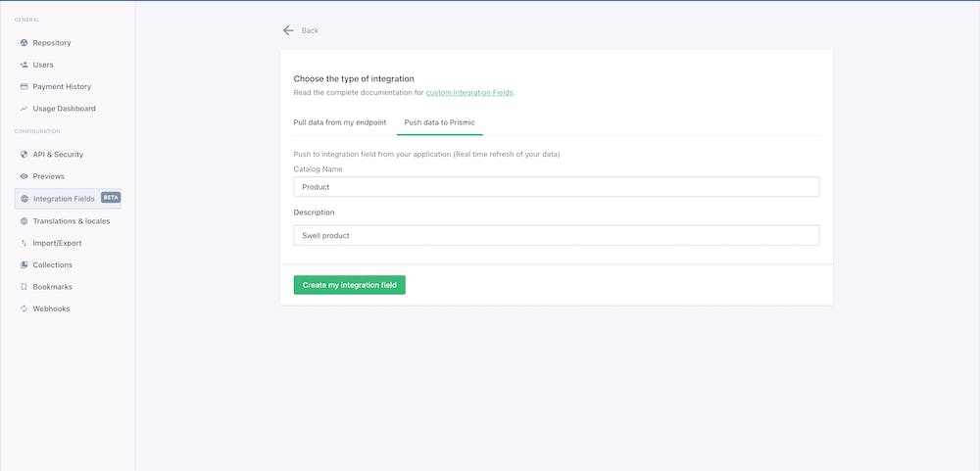Click the Collections stack icon
The height and width of the screenshot is (471, 980).
[24, 264]
